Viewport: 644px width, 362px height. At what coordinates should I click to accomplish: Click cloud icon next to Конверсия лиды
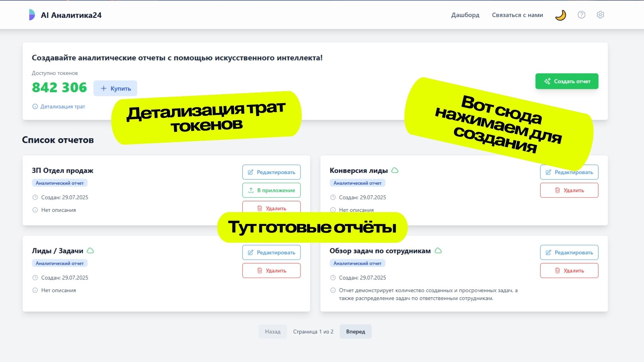pyautogui.click(x=395, y=170)
